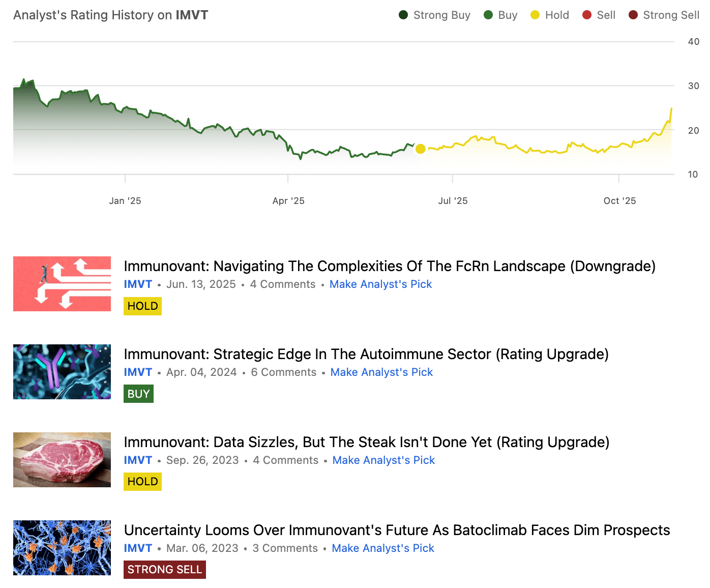Open the FcRn Landscape Downgrade article
710x588 pixels.
pos(390,266)
